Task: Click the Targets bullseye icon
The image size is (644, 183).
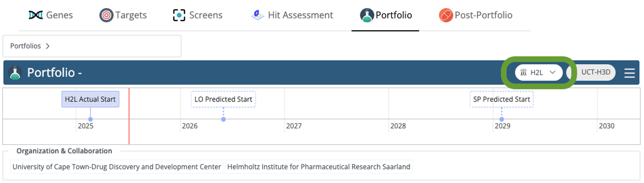Action: (106, 15)
